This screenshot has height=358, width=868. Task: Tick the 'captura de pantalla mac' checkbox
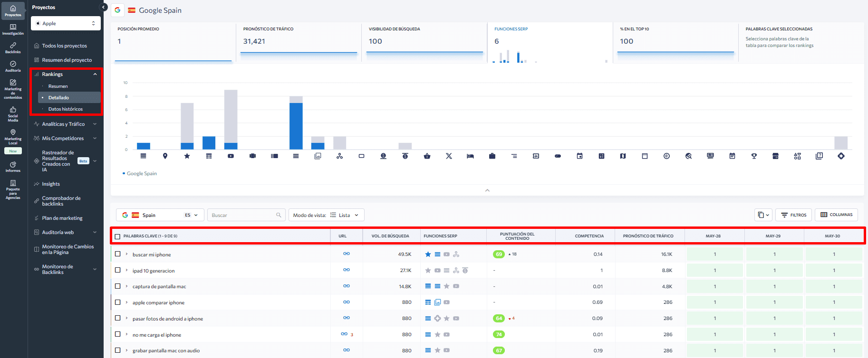[118, 286]
